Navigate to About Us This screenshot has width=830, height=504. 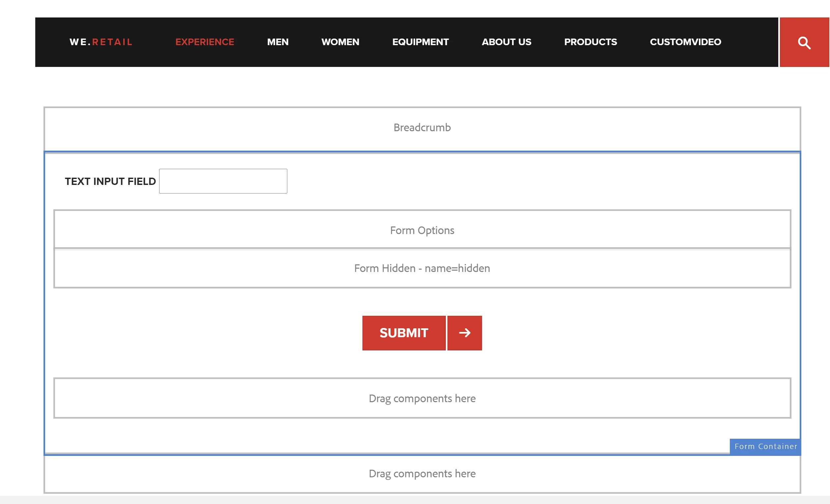coord(506,42)
